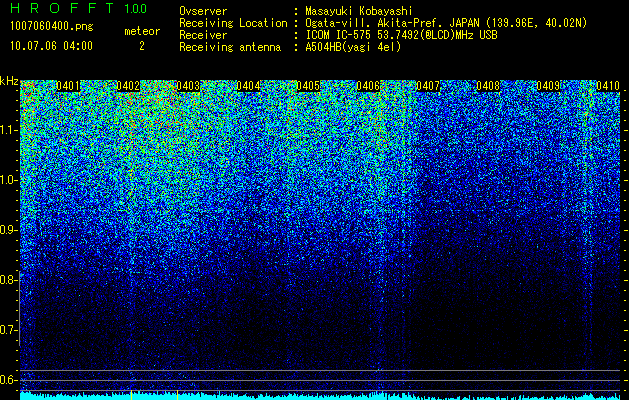
Task: Click the 'Receiving antenna' label
Action: point(230,47)
